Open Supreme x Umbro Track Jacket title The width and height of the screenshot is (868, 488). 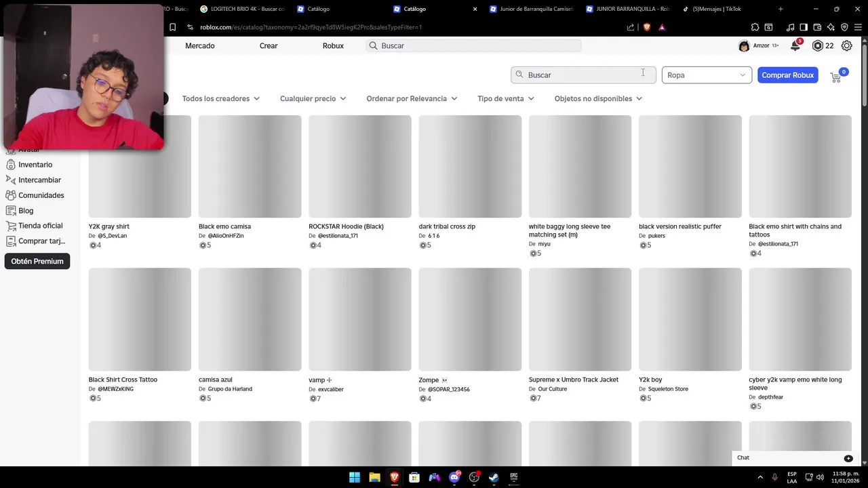574,380
